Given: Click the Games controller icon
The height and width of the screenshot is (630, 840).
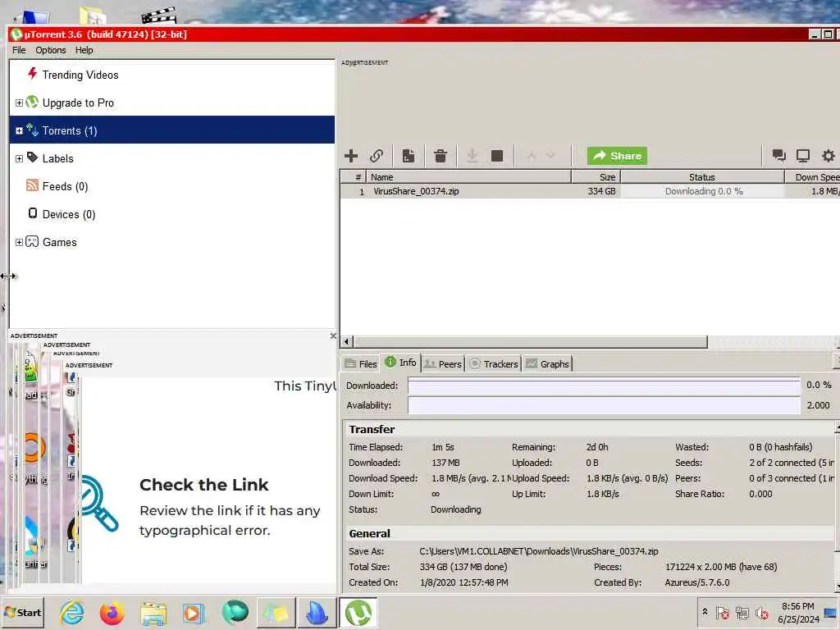Looking at the screenshot, I should click(32, 242).
